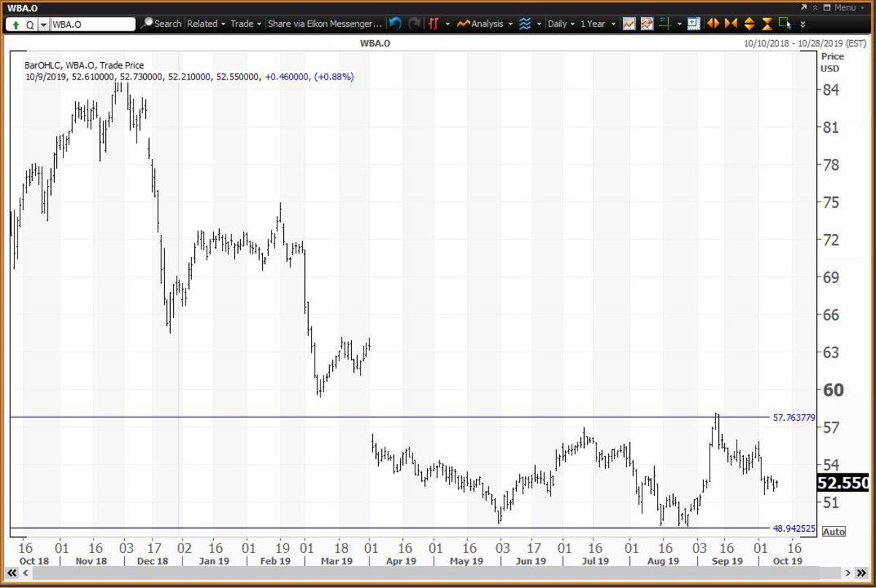
Task: Jump to chart start with double-left arrows
Action: 12,573
